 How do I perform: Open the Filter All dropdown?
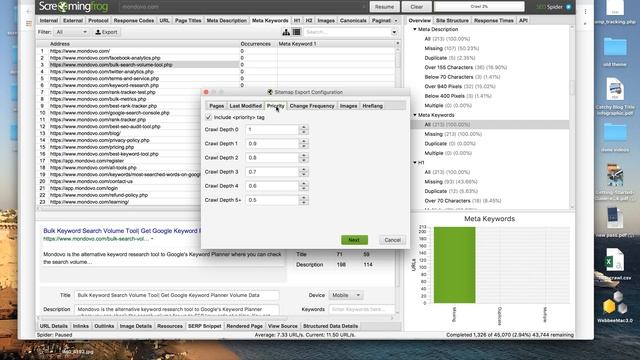tap(71, 32)
